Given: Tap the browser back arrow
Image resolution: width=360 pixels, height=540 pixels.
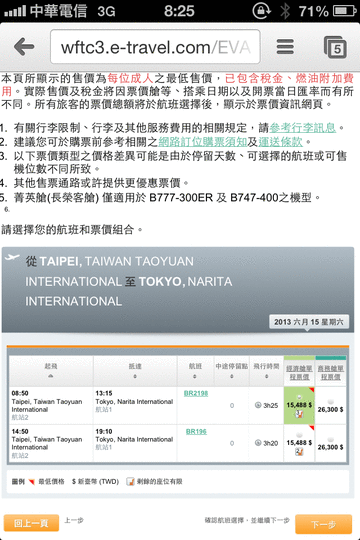Looking at the screenshot, I should pyautogui.click(x=24, y=46).
